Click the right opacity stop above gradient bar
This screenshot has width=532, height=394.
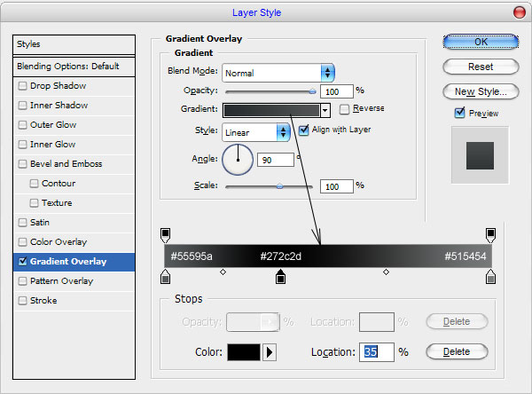pyautogui.click(x=490, y=234)
